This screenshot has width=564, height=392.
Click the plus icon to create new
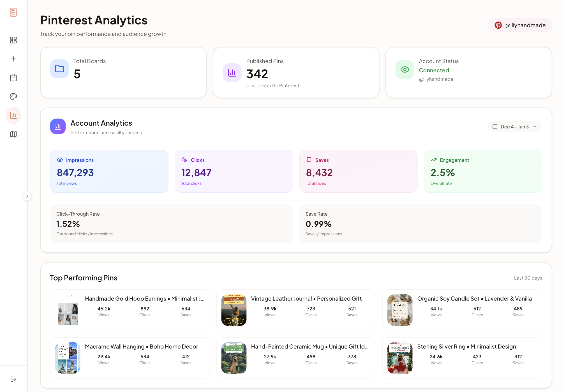point(13,59)
